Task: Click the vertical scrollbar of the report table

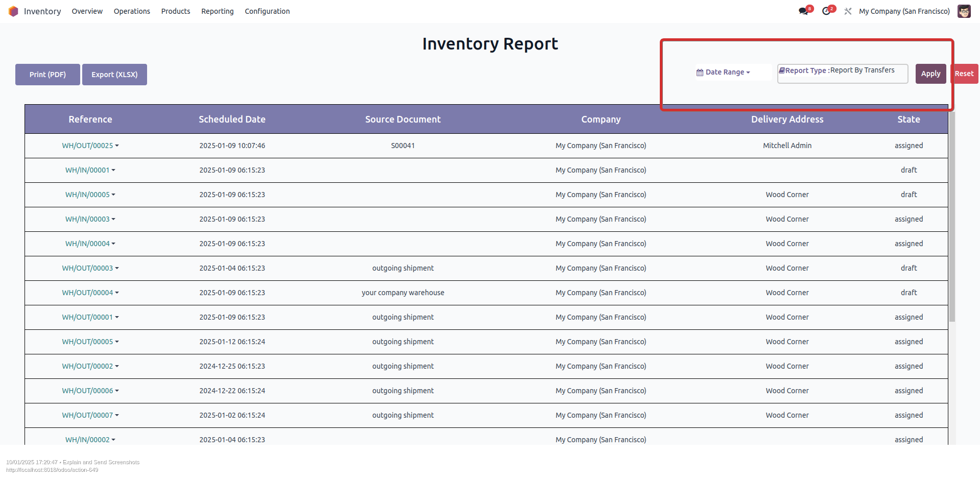Action: point(952,217)
